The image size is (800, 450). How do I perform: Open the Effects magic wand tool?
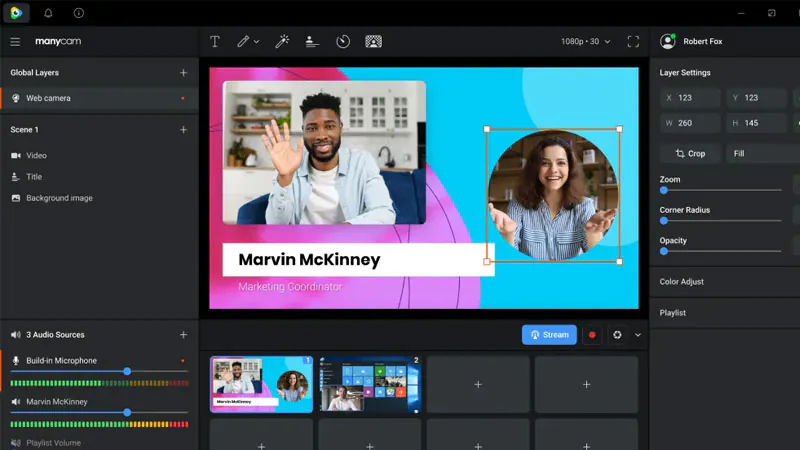[282, 41]
